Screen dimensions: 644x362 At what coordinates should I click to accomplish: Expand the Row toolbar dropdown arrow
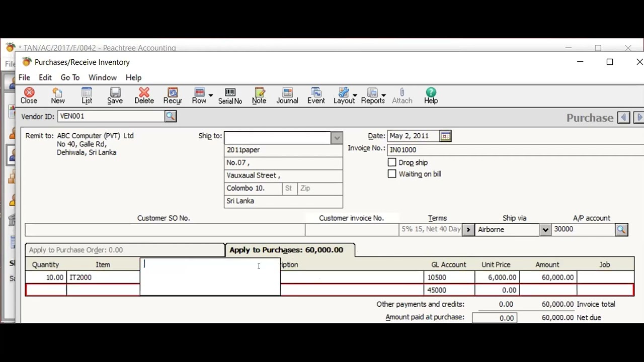click(211, 95)
